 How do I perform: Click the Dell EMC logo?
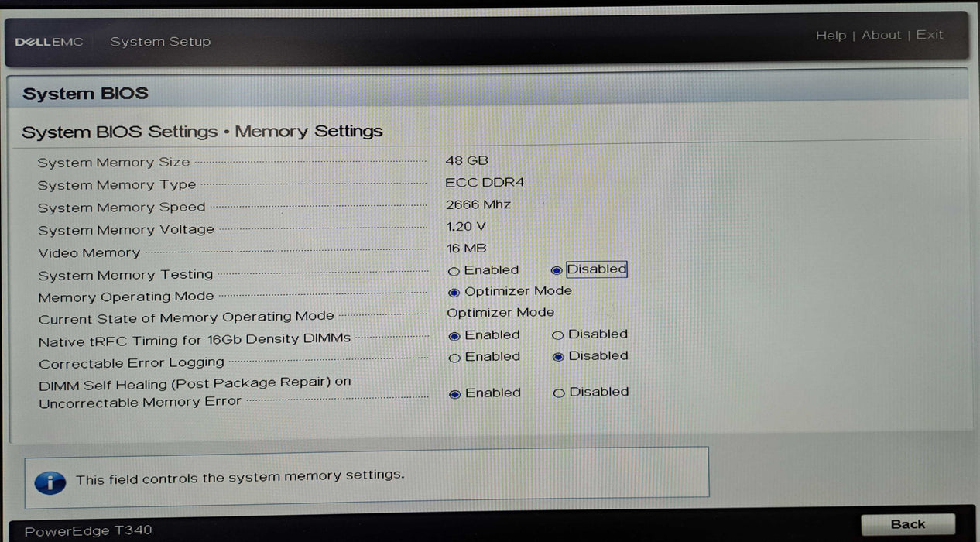point(49,42)
